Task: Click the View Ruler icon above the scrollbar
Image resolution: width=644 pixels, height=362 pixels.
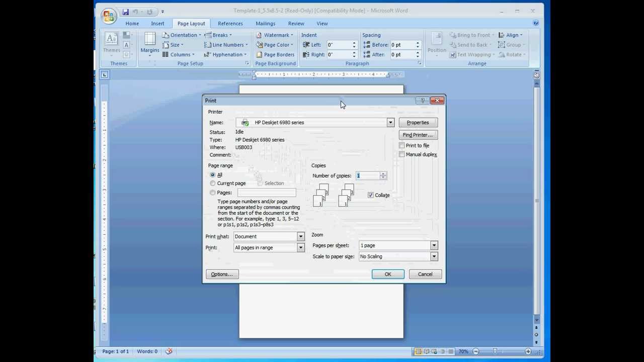Action: coord(537,75)
